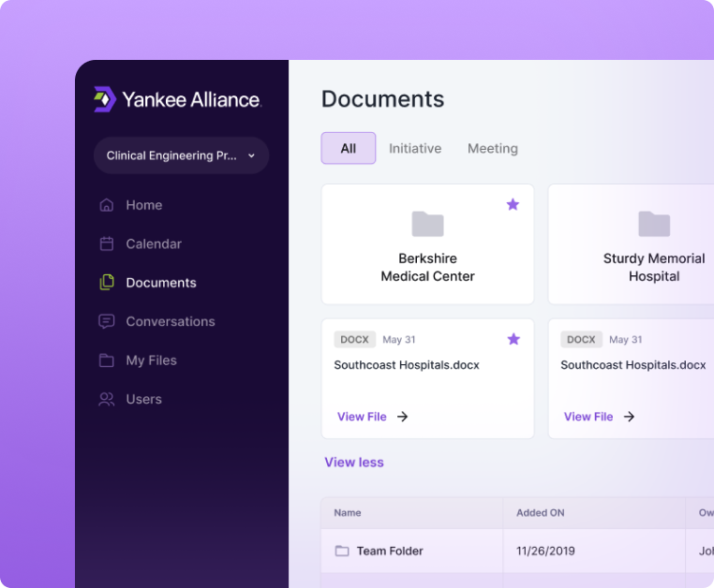Open the Calendar icon in sidebar

[107, 244]
